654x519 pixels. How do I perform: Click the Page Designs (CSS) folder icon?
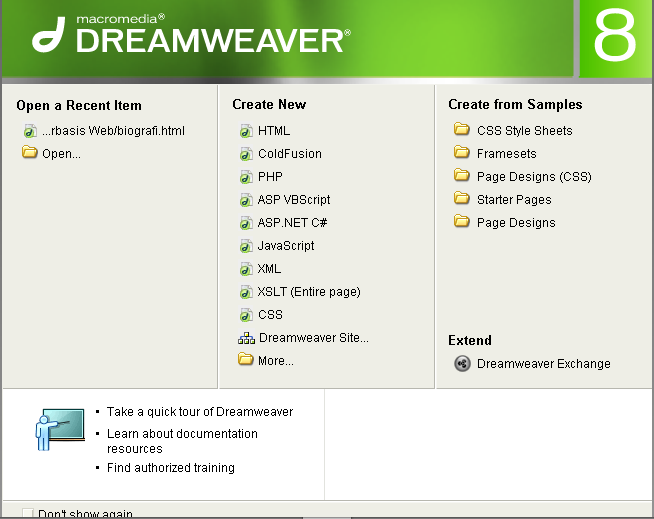click(x=462, y=175)
